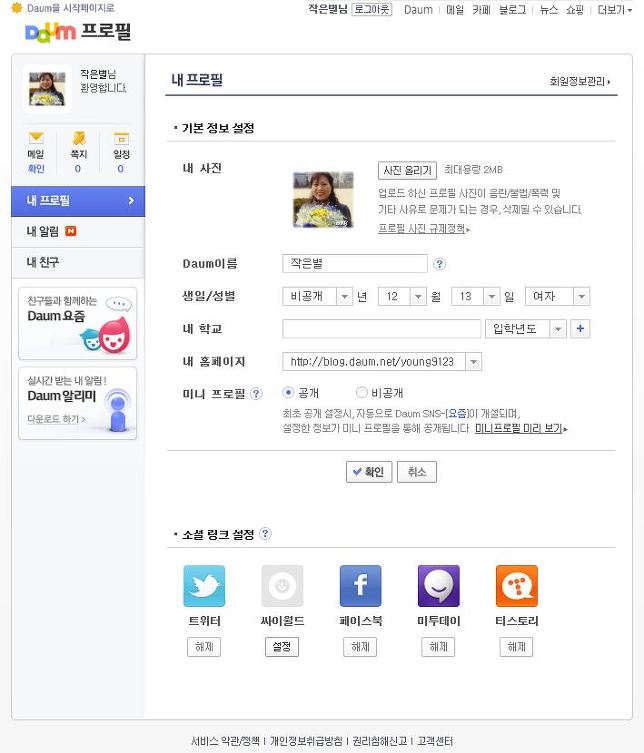Click the Daum이름 text field containing 작은별
644x753 pixels.
[x=355, y=264]
